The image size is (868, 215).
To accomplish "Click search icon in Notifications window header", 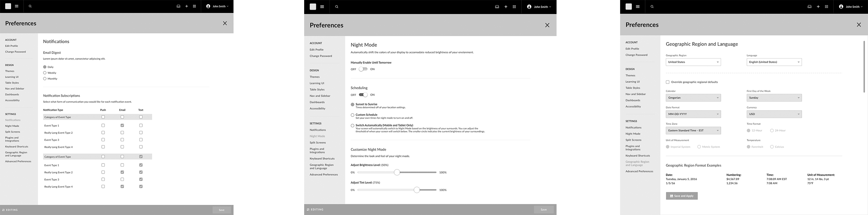I will pyautogui.click(x=30, y=6).
